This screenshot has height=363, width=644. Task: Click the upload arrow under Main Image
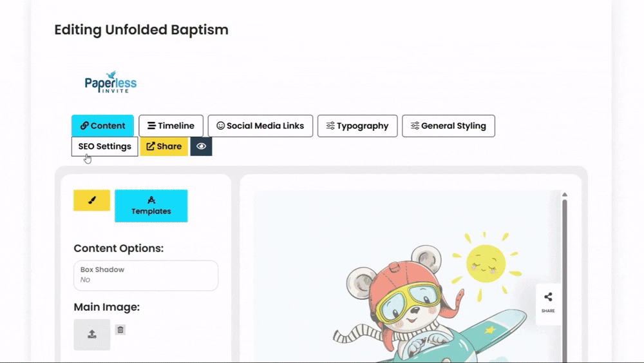(x=92, y=335)
